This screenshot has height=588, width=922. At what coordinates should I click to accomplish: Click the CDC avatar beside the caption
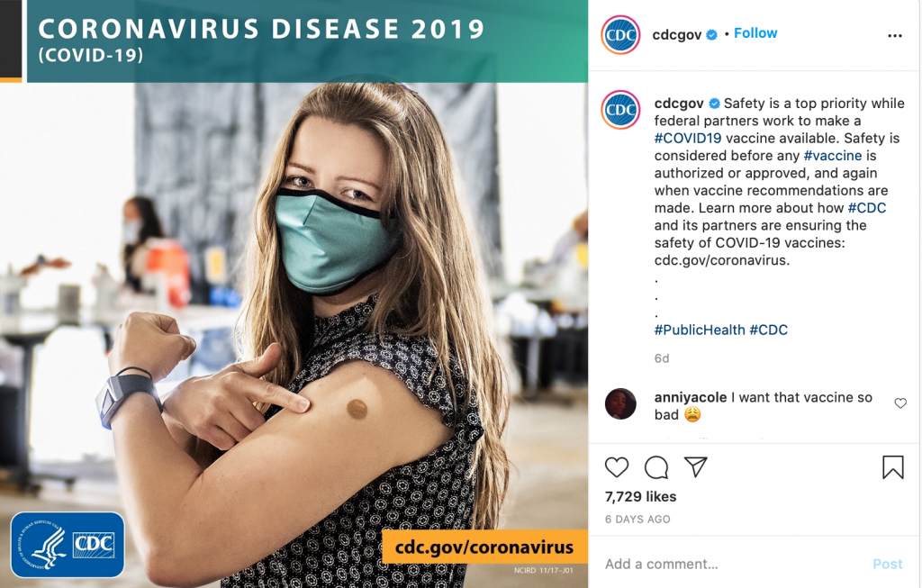[620, 109]
